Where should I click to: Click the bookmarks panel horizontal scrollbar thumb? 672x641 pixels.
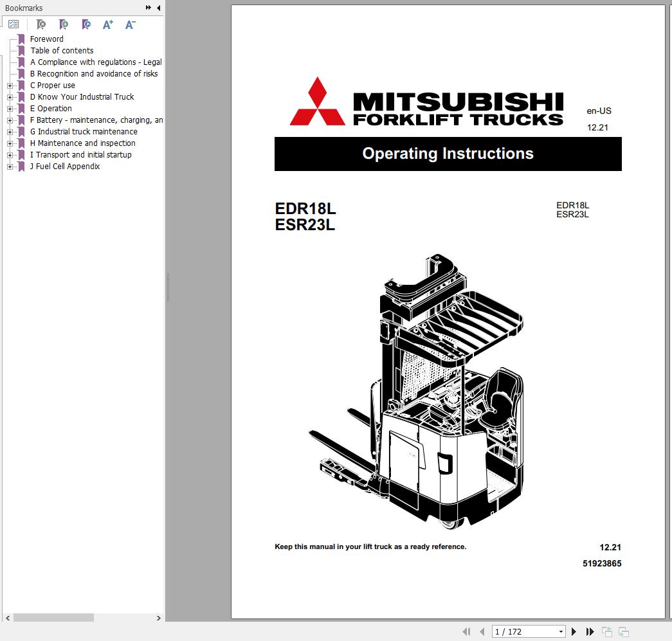point(53,617)
